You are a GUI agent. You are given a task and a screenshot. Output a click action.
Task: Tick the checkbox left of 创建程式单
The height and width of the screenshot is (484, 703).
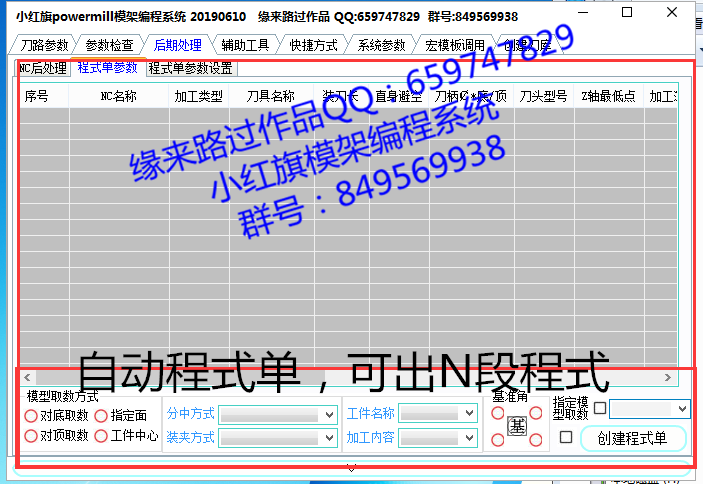tap(566, 437)
